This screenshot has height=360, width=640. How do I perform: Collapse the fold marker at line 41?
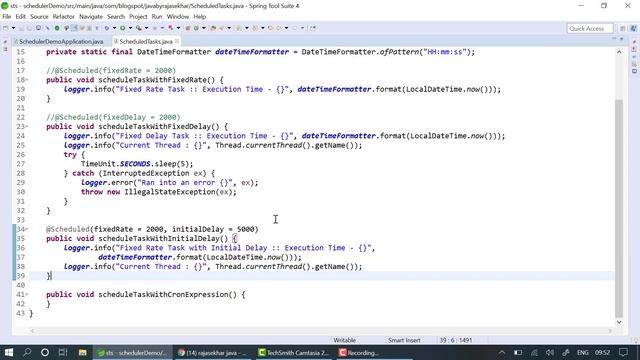tap(27, 294)
